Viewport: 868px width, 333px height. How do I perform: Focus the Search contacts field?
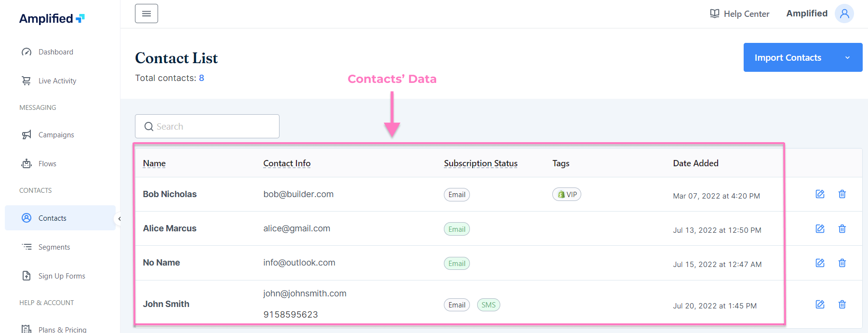coord(207,126)
